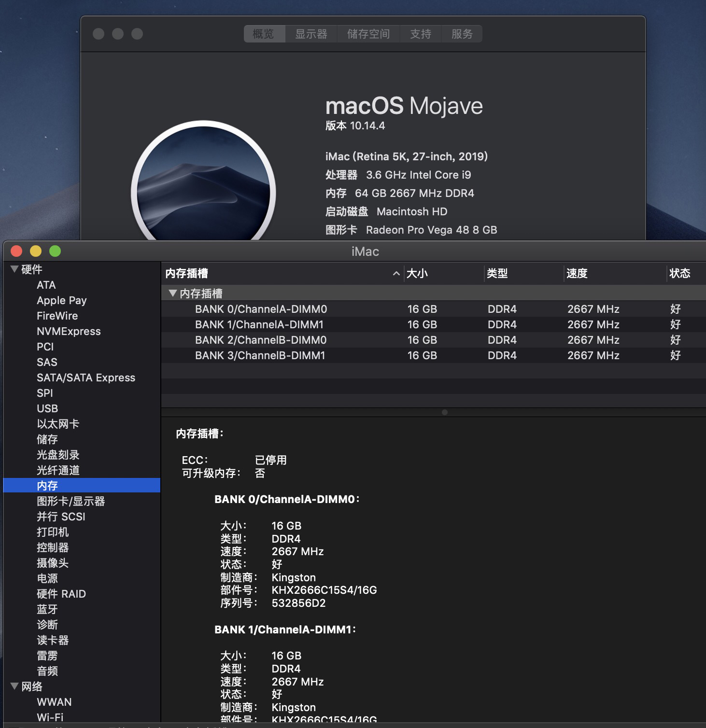
Task: Select 诊断 in the sidebar
Action: [47, 625]
